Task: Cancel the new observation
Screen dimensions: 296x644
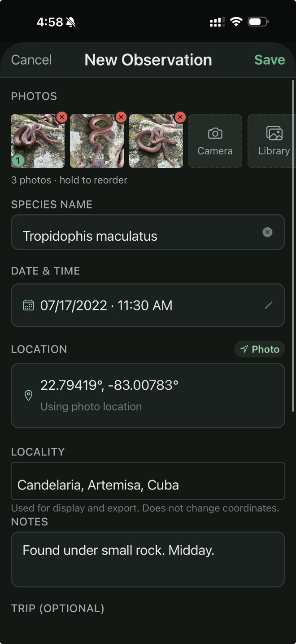Action: tap(31, 60)
